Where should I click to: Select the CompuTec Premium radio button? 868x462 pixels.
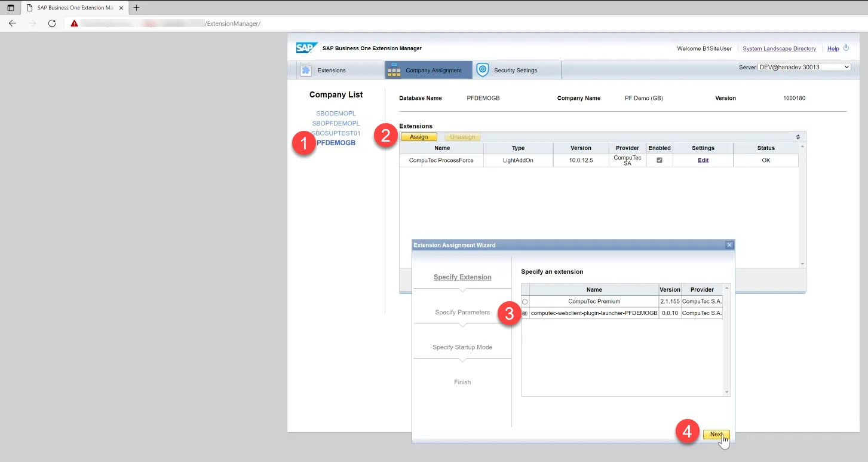pyautogui.click(x=525, y=301)
